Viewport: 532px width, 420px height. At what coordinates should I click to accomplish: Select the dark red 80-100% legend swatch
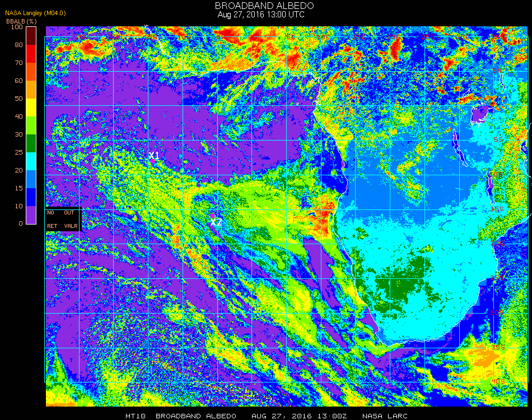click(31, 36)
